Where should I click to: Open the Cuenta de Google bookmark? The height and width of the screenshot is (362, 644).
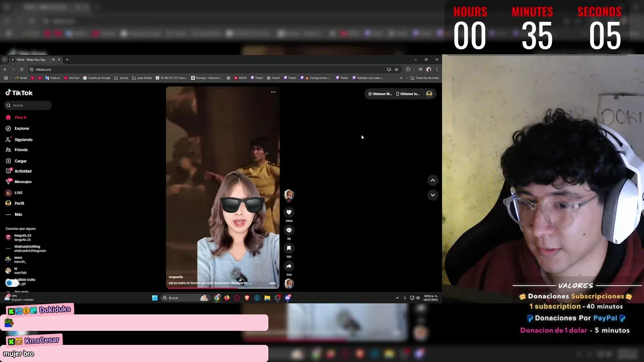tap(97, 78)
